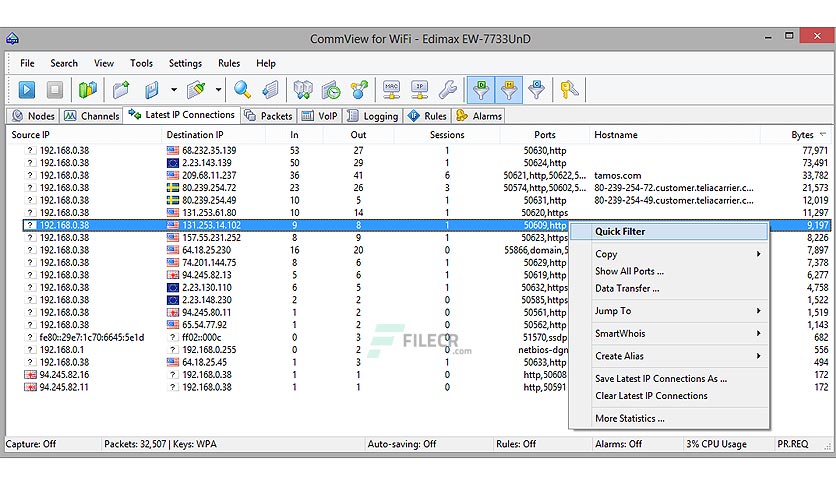Stop capture with the stop icon
The width and height of the screenshot is (836, 484).
[x=54, y=90]
